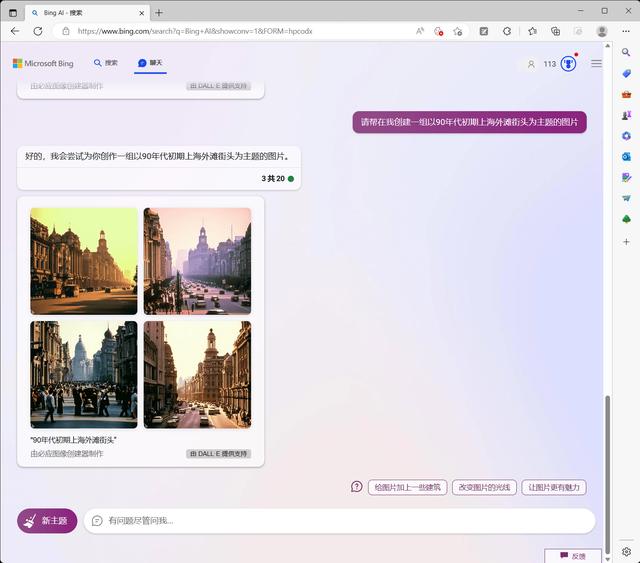This screenshot has width=640, height=563.
Task: Open the crowded street thumbnail image
Action: [x=84, y=375]
